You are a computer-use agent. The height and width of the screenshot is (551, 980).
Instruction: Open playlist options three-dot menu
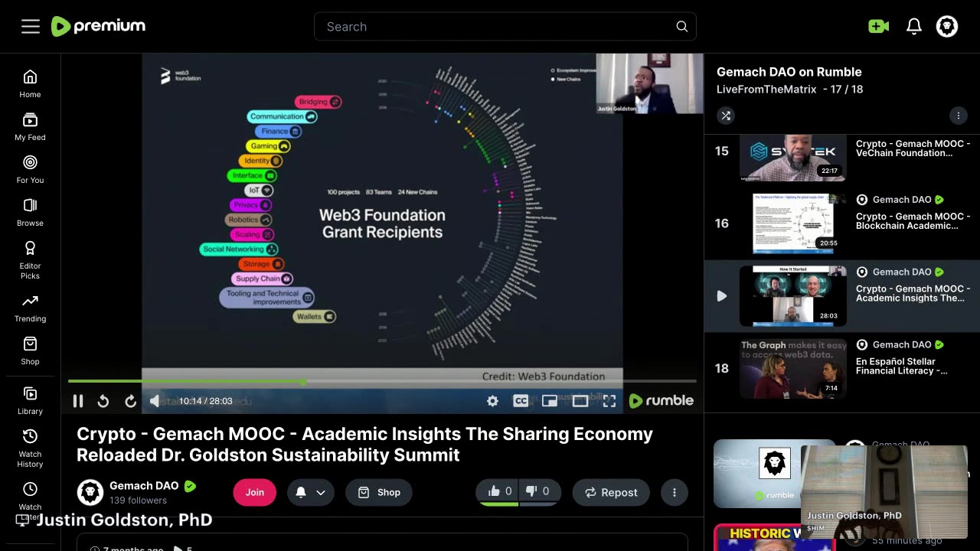pyautogui.click(x=958, y=116)
